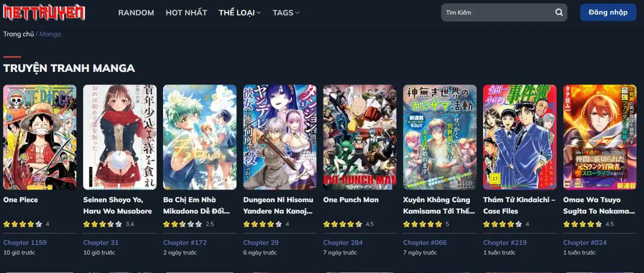The width and height of the screenshot is (644, 273).
Task: Expand the Tags dropdown menu
Action: [286, 13]
